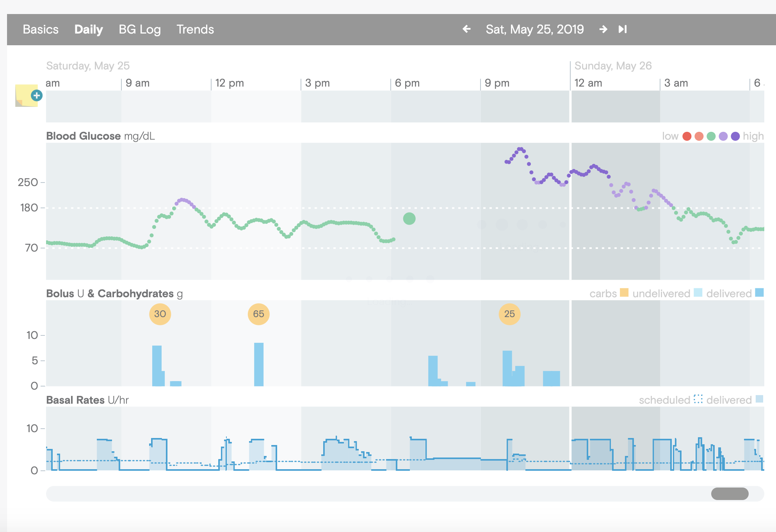Image resolution: width=776 pixels, height=532 pixels.
Task: Add a note with sticky note icon
Action: pos(27,96)
